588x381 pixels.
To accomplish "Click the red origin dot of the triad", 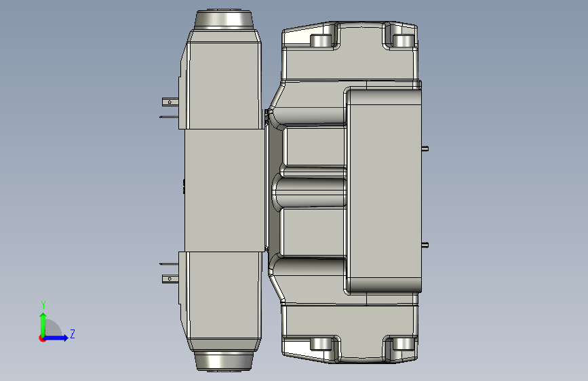I will pyautogui.click(x=42, y=338).
